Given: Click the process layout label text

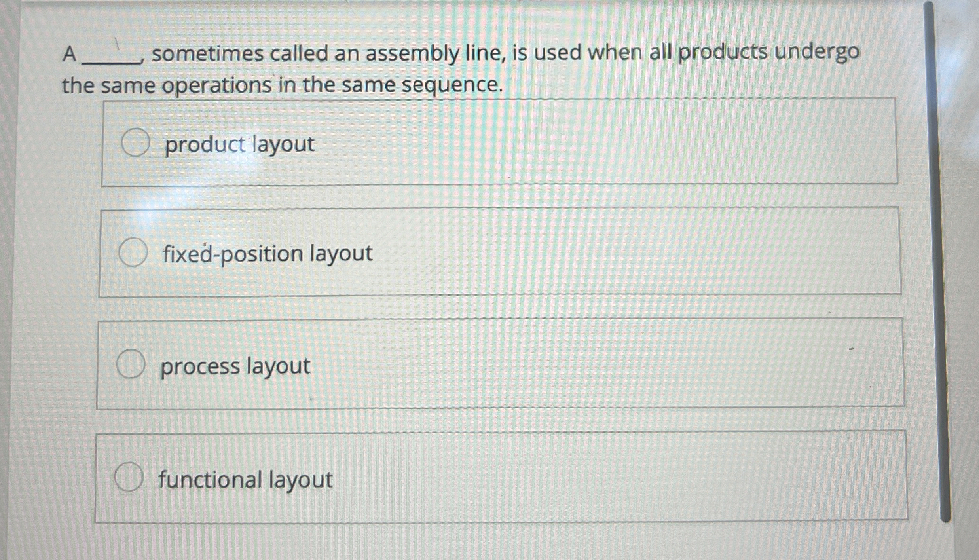Looking at the screenshot, I should (x=236, y=367).
